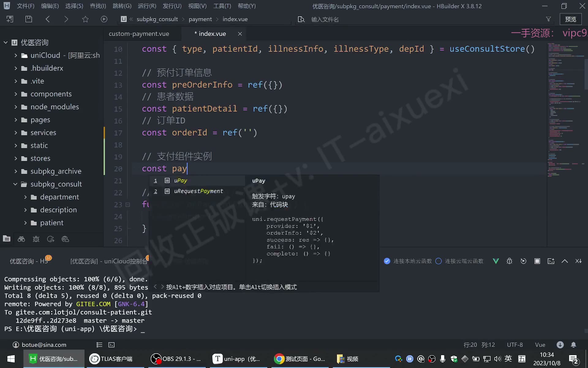
Task: Click the run play icon in toolbar
Action: [x=104, y=19]
